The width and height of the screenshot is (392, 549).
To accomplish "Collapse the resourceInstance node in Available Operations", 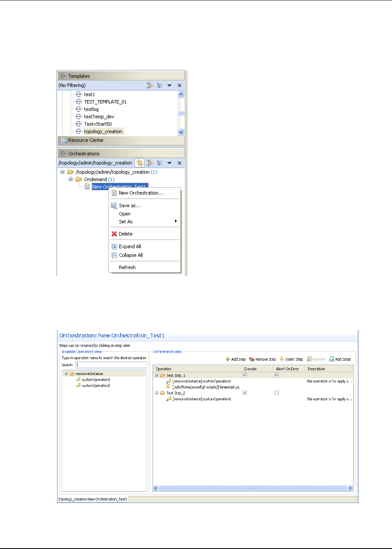I will [x=66, y=373].
